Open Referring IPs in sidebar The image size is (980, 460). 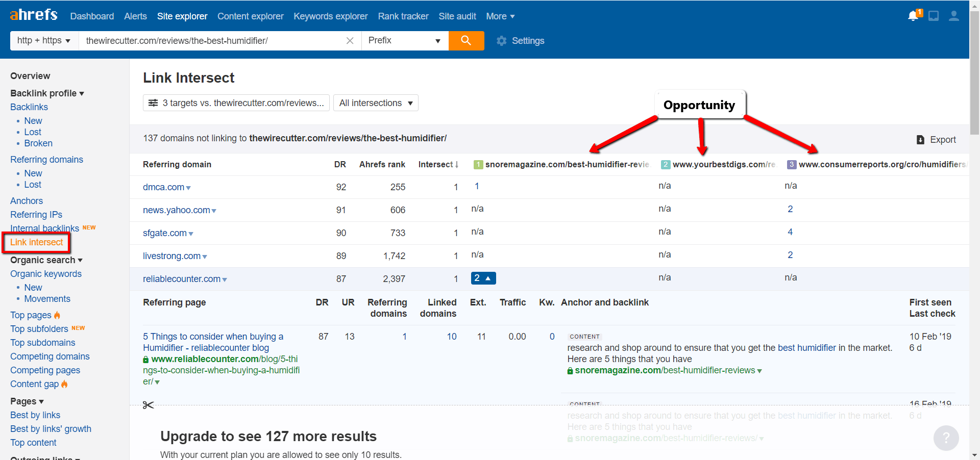coord(36,215)
